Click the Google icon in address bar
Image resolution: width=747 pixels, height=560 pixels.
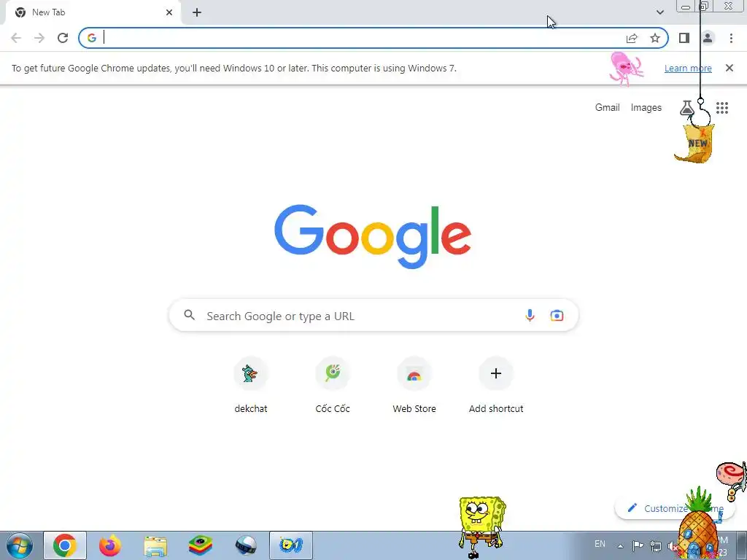(92, 38)
